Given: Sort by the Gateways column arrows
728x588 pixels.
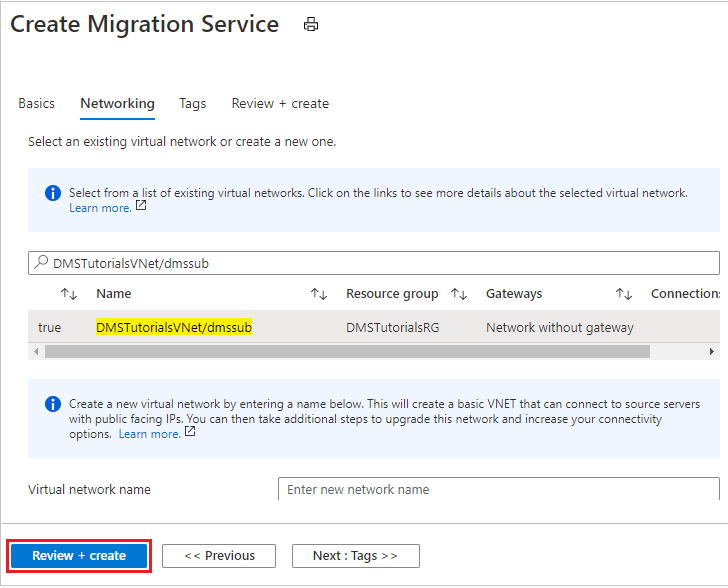Looking at the screenshot, I should pyautogui.click(x=623, y=294).
